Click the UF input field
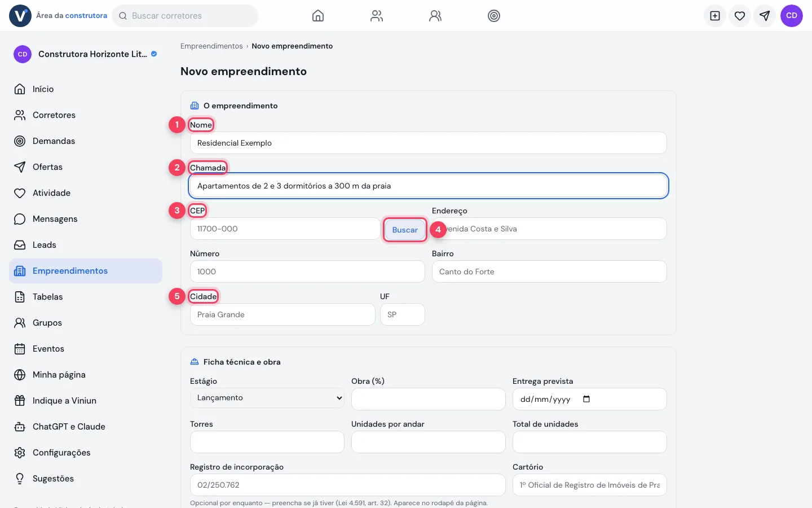 [x=403, y=314]
